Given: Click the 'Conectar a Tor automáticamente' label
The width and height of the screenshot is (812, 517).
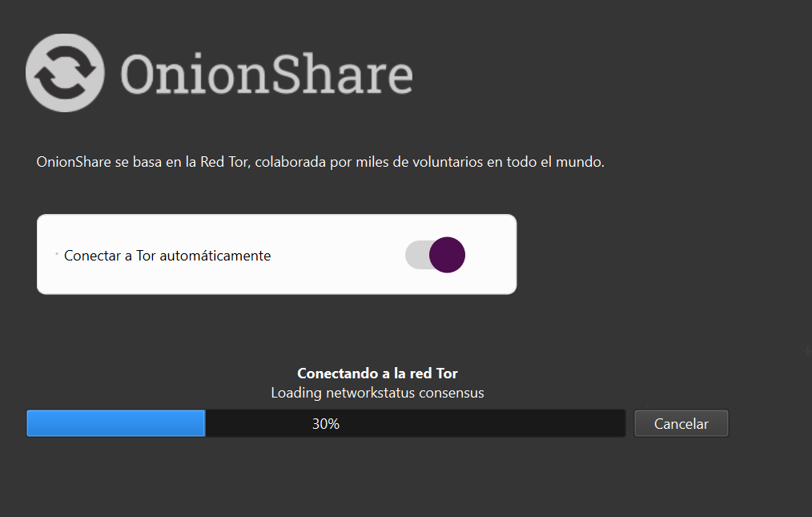Looking at the screenshot, I should point(167,256).
